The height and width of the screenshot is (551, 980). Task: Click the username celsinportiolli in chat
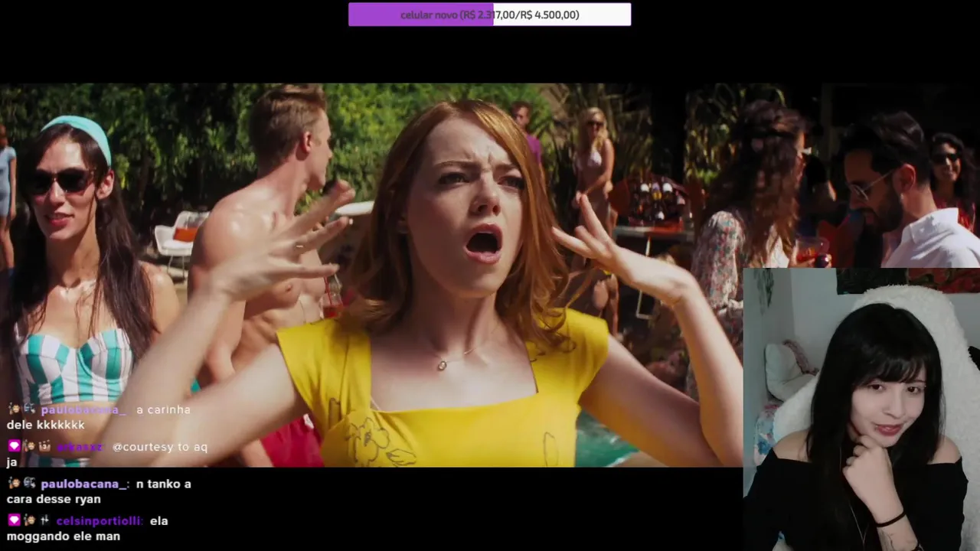click(x=99, y=520)
